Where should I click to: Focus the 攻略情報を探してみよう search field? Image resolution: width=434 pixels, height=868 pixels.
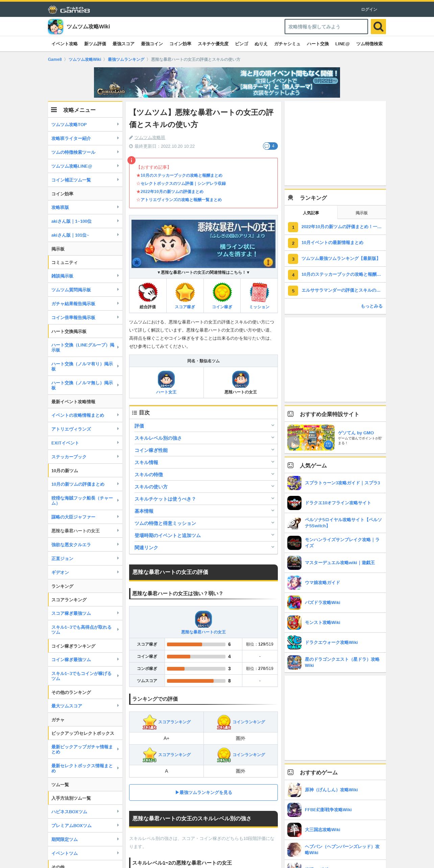tap(326, 26)
